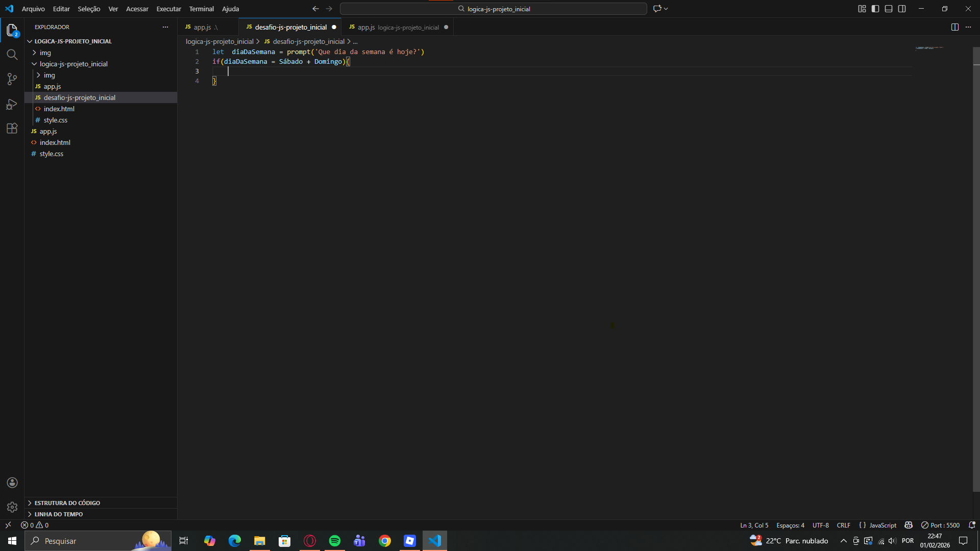The image size is (980, 551).
Task: Click the Ln 3, Col 5 indicator
Action: (x=754, y=525)
